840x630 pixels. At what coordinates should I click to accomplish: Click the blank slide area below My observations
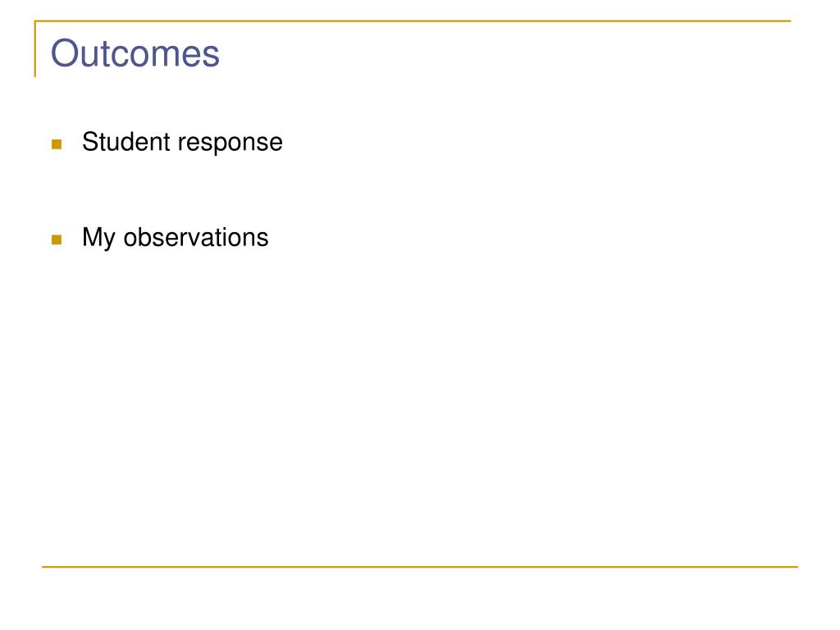(410, 394)
